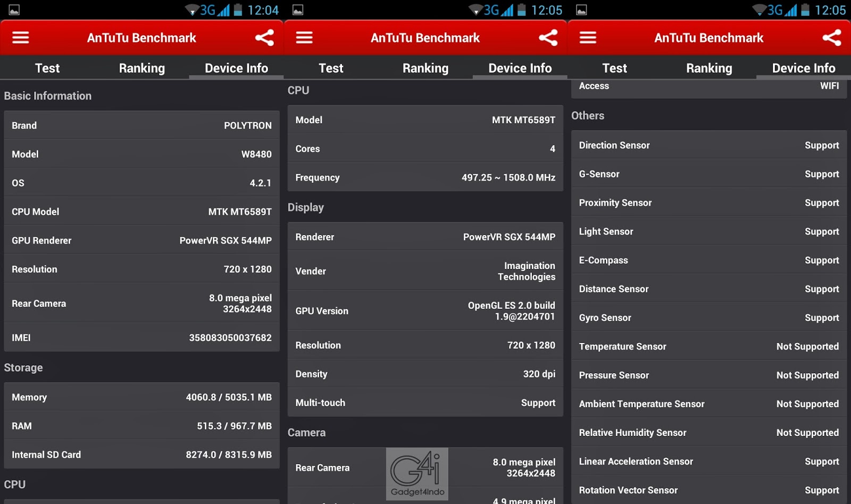
Task: Select the IMEI row
Action: 141,338
